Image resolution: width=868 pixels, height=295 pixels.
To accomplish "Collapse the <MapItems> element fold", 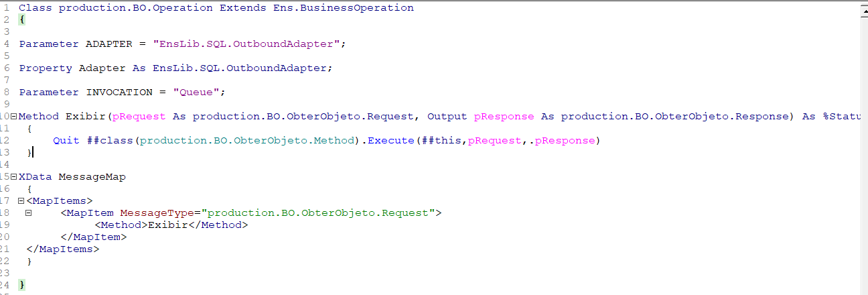I will click(x=21, y=201).
